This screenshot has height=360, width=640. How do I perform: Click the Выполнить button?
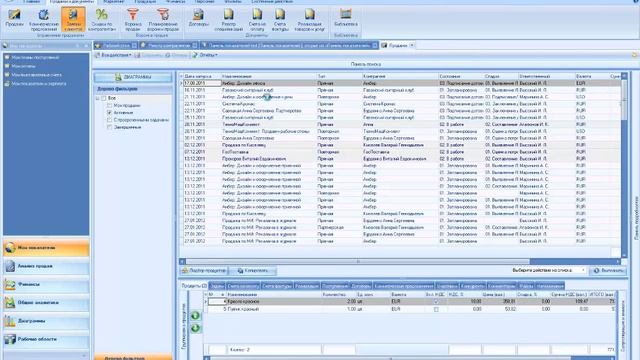(x=608, y=270)
